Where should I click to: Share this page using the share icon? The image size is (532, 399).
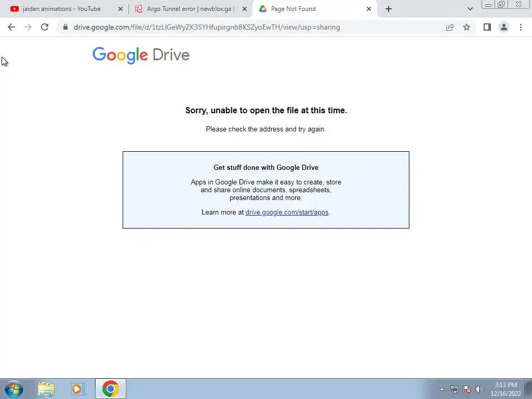coord(450,27)
